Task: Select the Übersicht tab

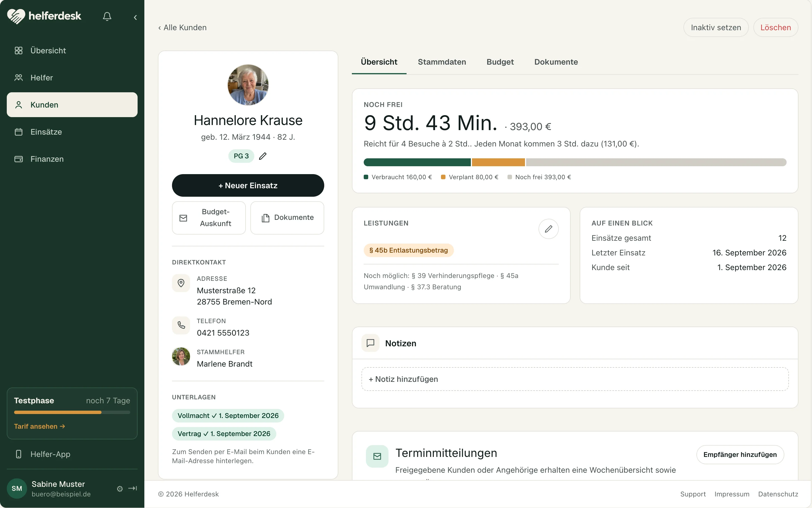Action: (x=379, y=62)
